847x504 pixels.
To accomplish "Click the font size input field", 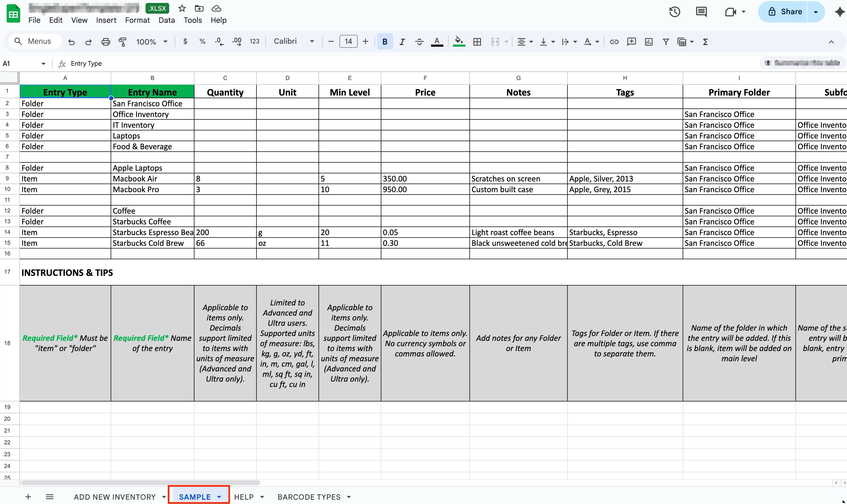I will 348,41.
